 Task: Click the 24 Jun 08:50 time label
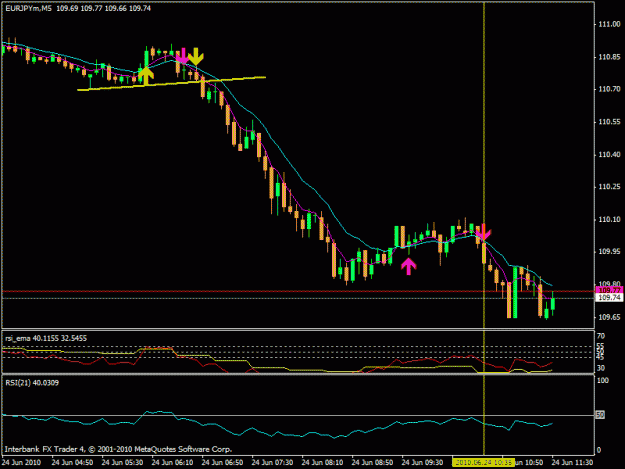coord(372,462)
